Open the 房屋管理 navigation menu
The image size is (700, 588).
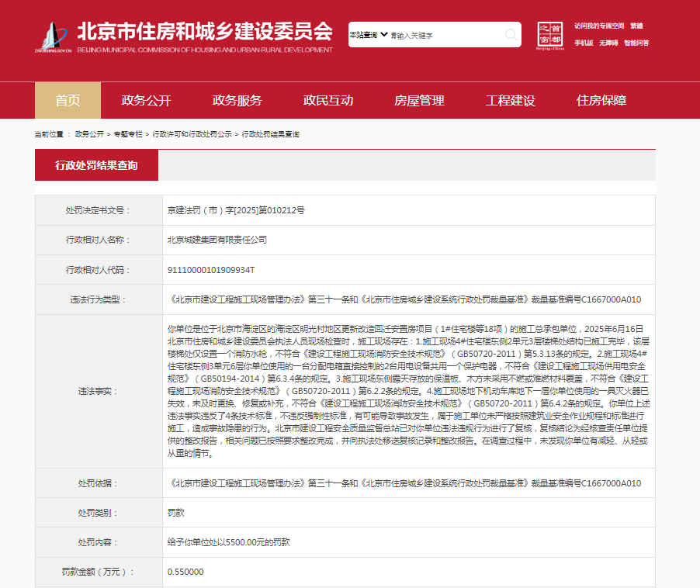tap(419, 100)
